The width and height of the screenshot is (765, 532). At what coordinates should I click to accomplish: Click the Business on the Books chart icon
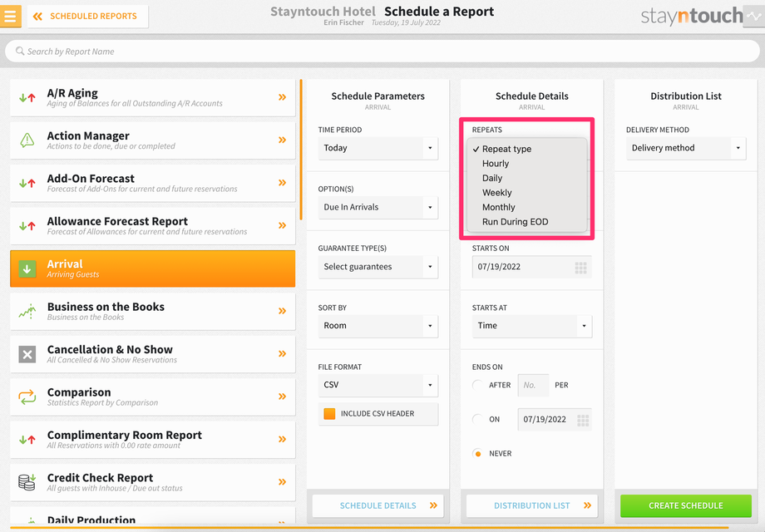click(27, 311)
